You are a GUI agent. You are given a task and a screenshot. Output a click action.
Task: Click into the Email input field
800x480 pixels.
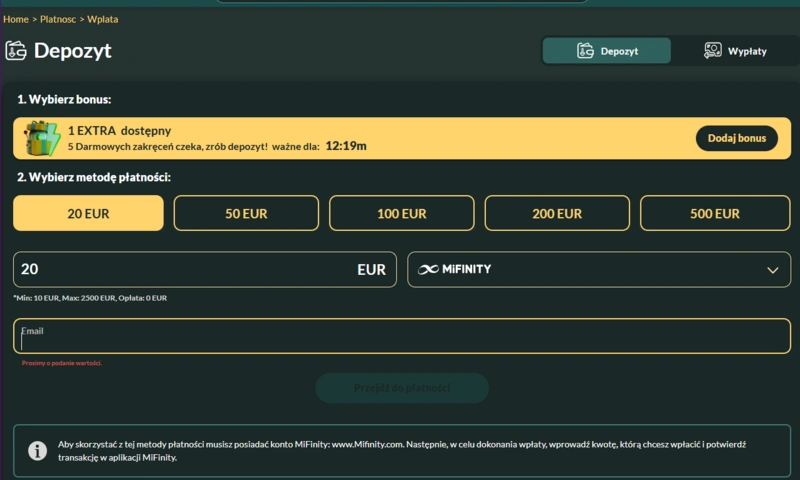point(400,340)
